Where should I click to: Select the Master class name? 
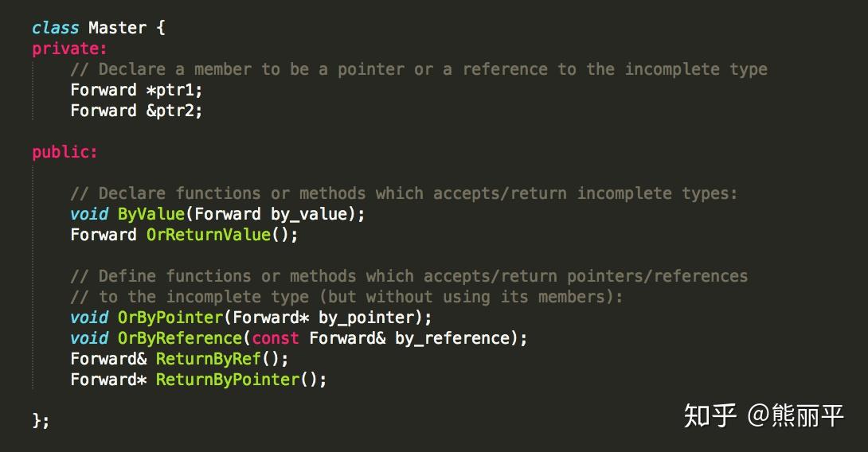(117, 28)
